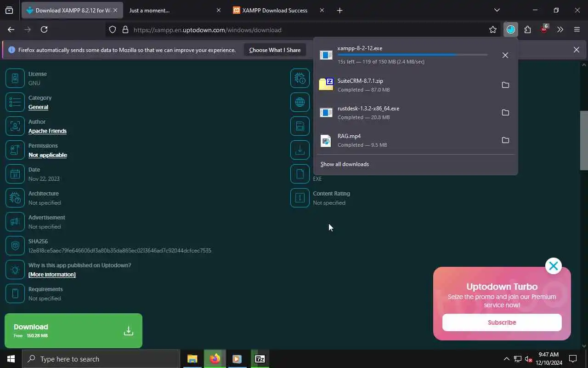This screenshot has width=588, height=368.
Task: Click the Author person icon
Action: [x=15, y=126]
